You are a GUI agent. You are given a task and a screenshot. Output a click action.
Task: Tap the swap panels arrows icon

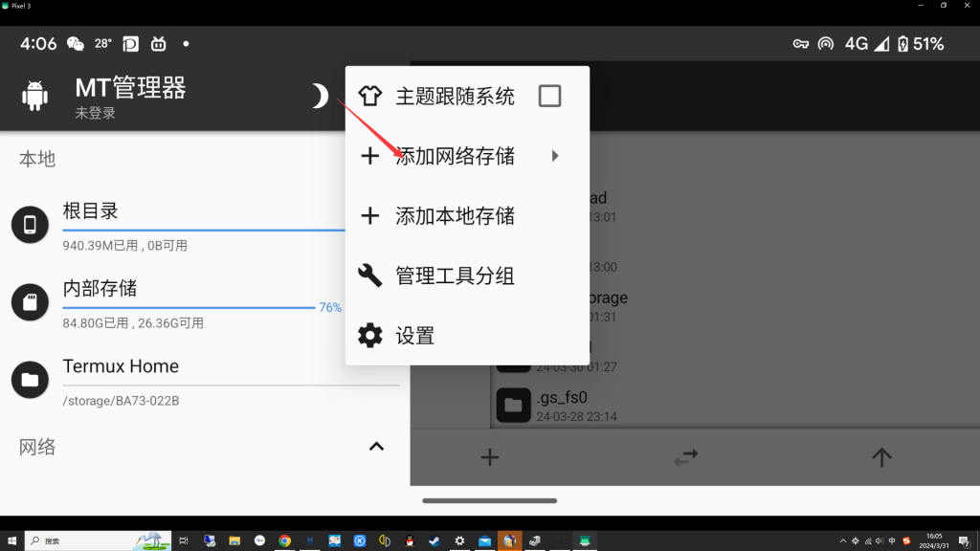(x=685, y=457)
